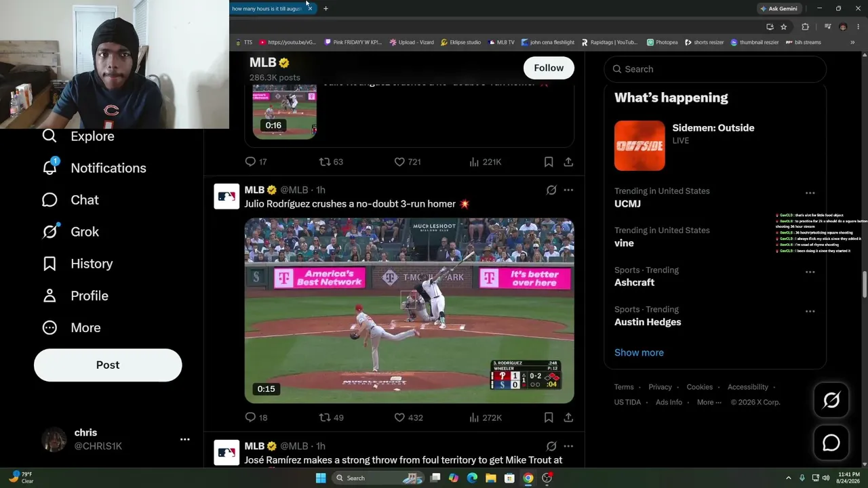The image size is (868, 488).
Task: Show more trending topics
Action: click(x=639, y=352)
